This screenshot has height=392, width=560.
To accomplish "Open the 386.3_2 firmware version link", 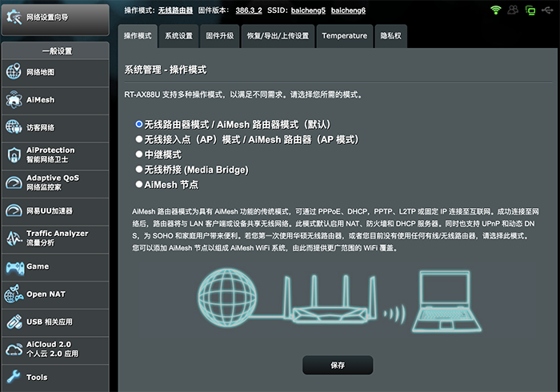I will (x=249, y=10).
